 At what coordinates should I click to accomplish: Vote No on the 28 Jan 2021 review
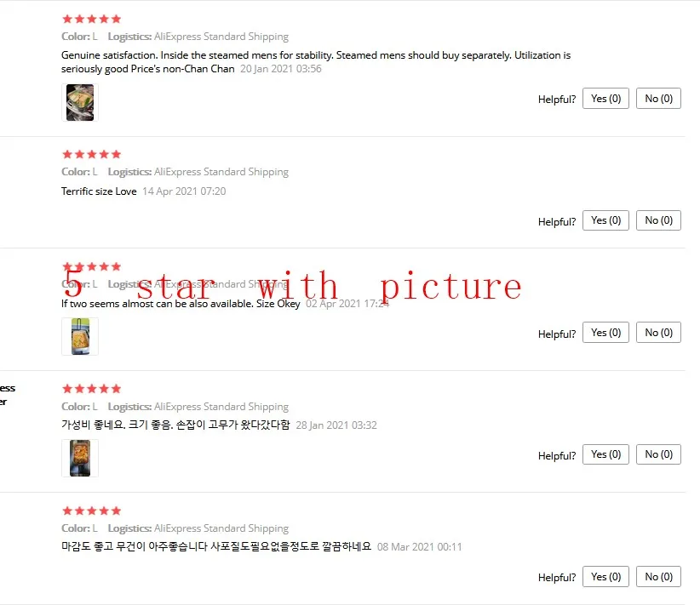click(x=658, y=454)
